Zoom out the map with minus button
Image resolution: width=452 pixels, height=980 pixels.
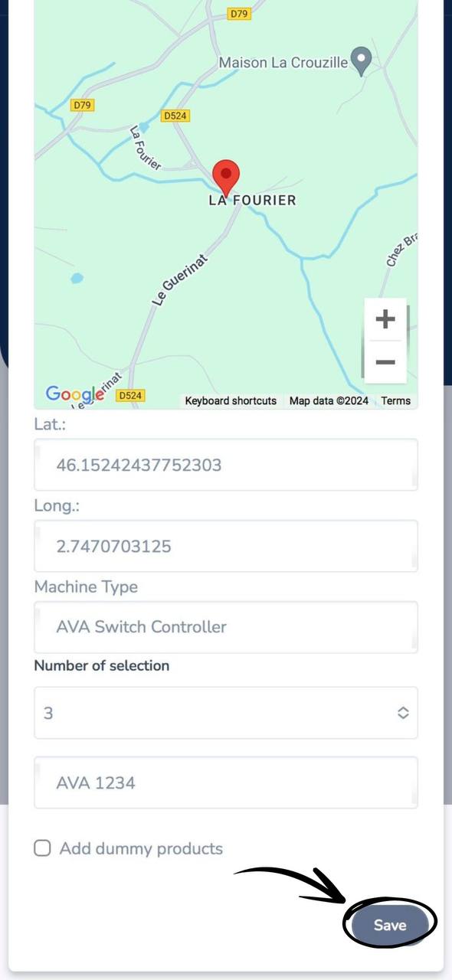pos(385,361)
